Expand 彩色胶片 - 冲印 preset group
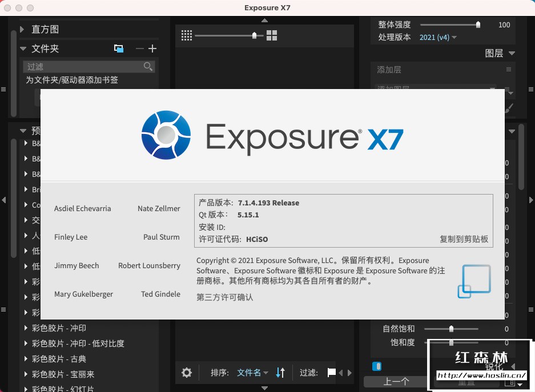This screenshot has height=392, width=535. pos(26,328)
